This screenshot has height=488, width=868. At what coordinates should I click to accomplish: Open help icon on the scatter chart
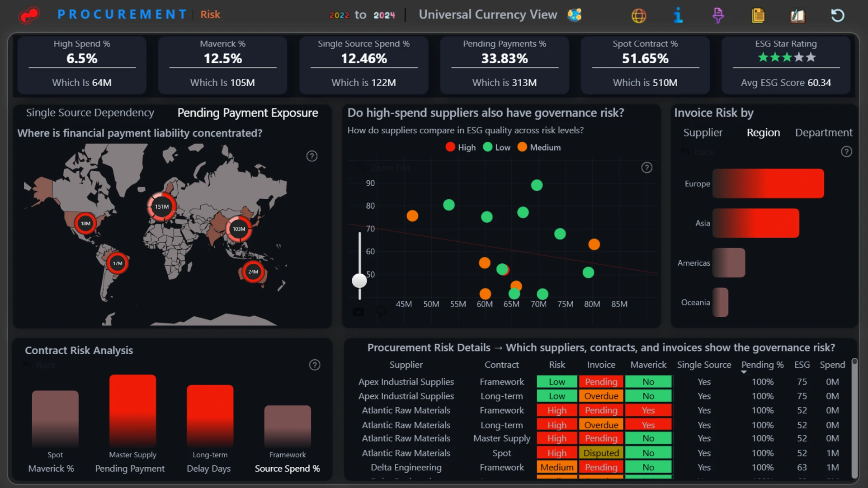point(647,168)
